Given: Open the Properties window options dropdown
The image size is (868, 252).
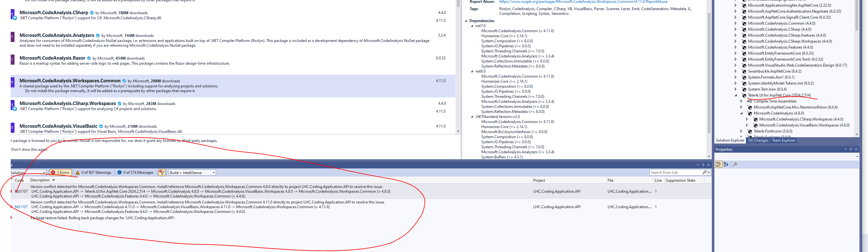Looking at the screenshot, I should tap(845, 149).
